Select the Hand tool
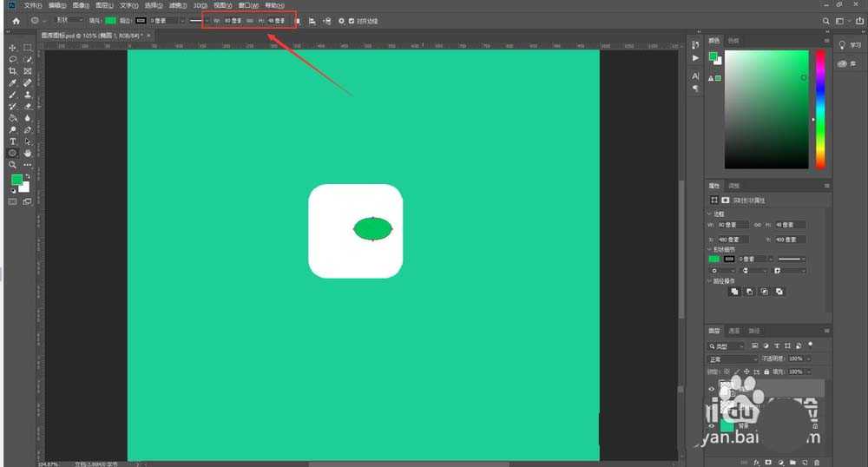Image resolution: width=868 pixels, height=467 pixels. (28, 153)
